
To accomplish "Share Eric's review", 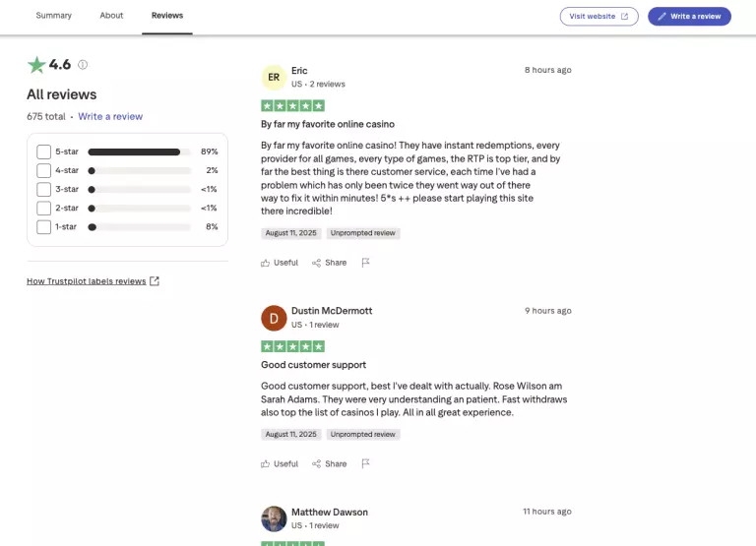I will tap(330, 263).
